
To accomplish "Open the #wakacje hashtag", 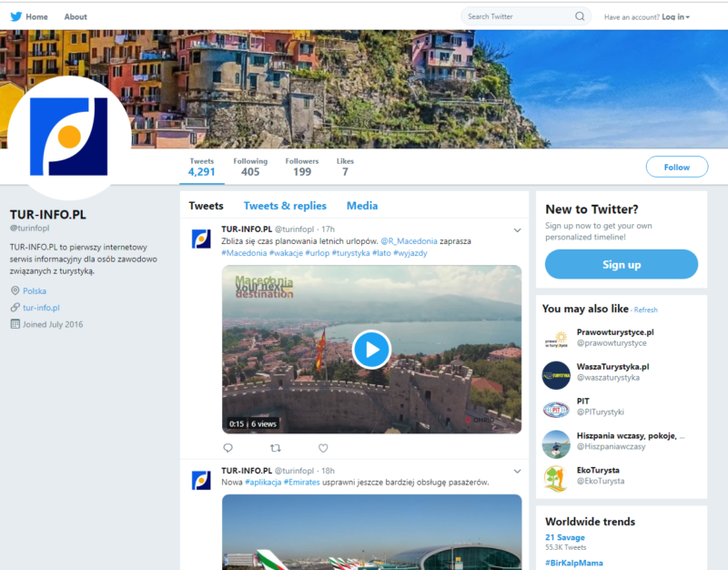I will pyautogui.click(x=286, y=253).
